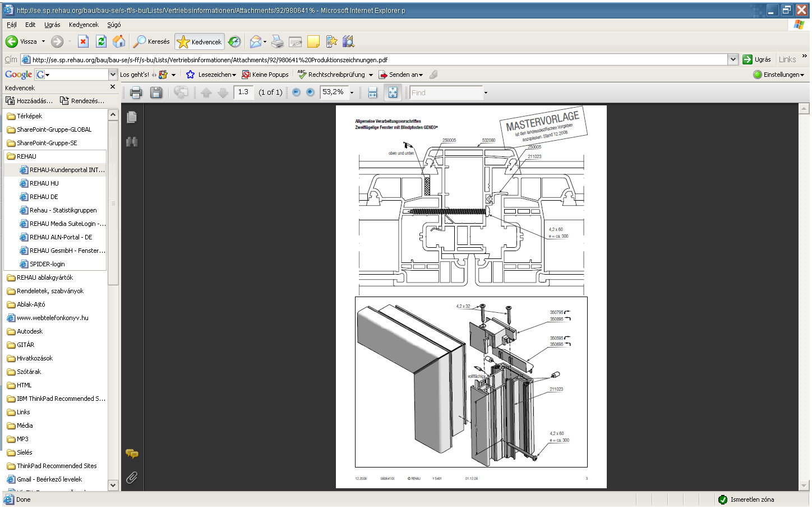Open the home page via house icon
The width and height of the screenshot is (812, 509).
coord(119,41)
